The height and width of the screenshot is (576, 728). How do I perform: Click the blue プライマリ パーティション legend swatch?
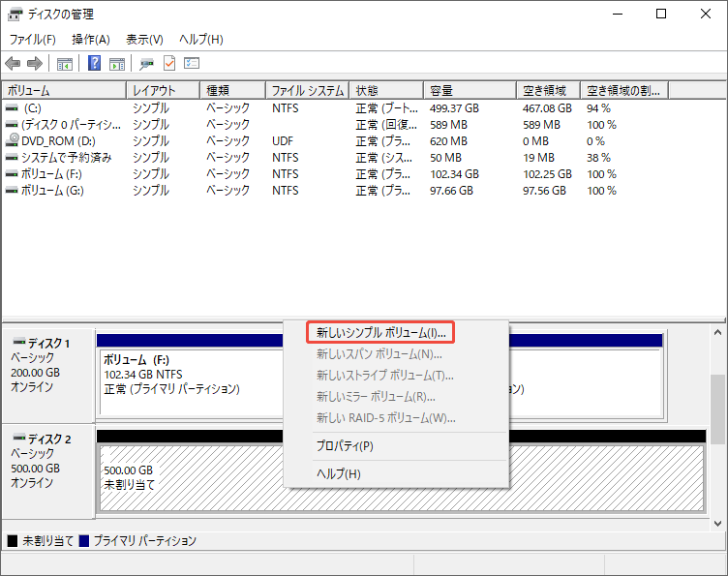pos(84,541)
